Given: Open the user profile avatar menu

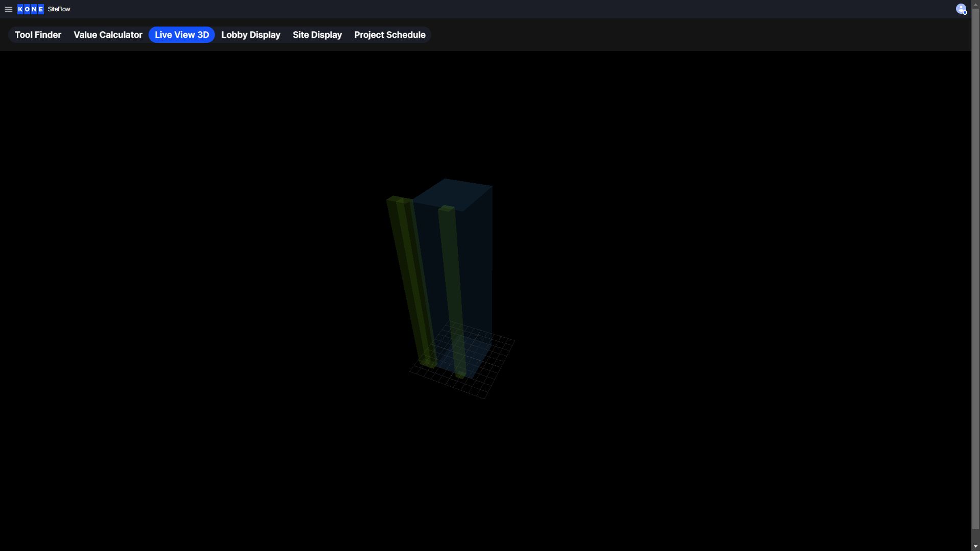Looking at the screenshot, I should (x=961, y=9).
